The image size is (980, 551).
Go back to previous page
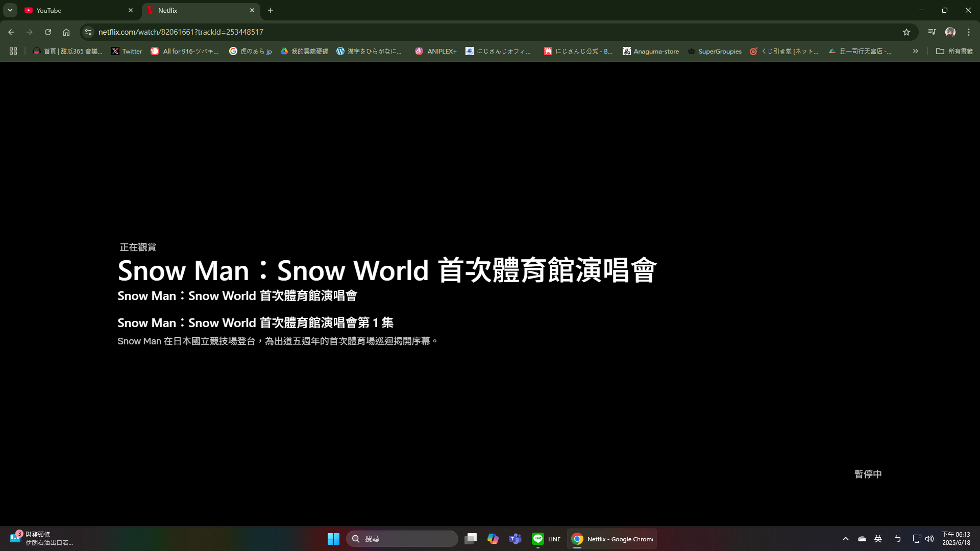click(11, 32)
